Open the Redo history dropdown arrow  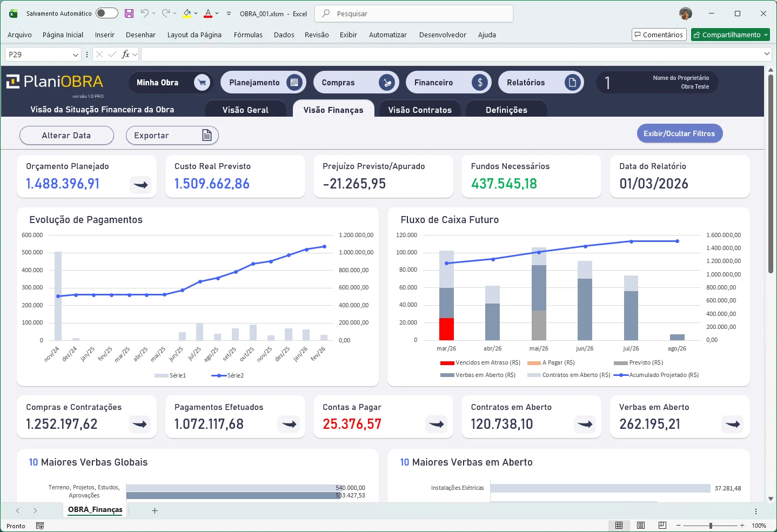(175, 13)
